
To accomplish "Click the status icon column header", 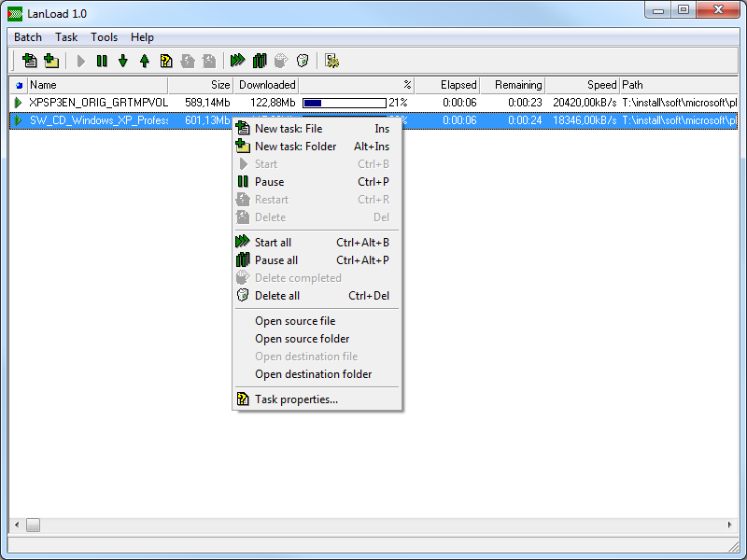I will [19, 85].
